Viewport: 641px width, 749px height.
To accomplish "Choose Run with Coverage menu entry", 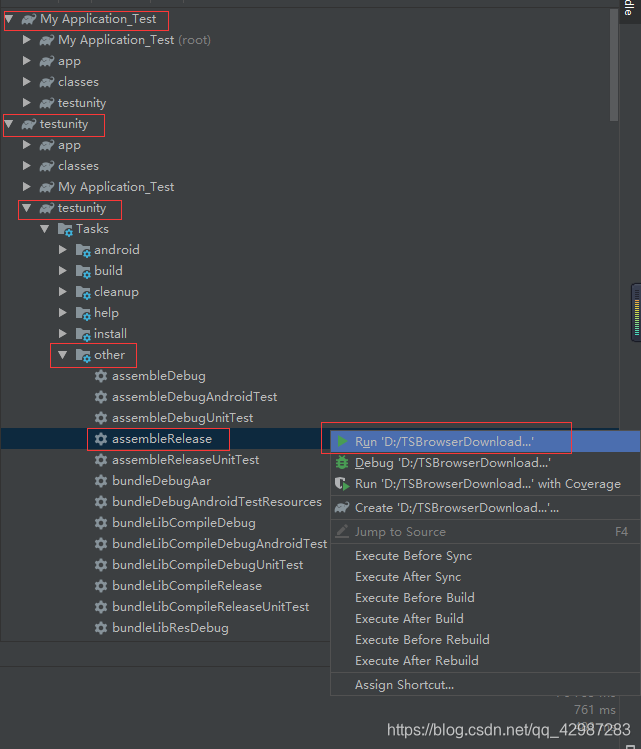I will pos(486,484).
